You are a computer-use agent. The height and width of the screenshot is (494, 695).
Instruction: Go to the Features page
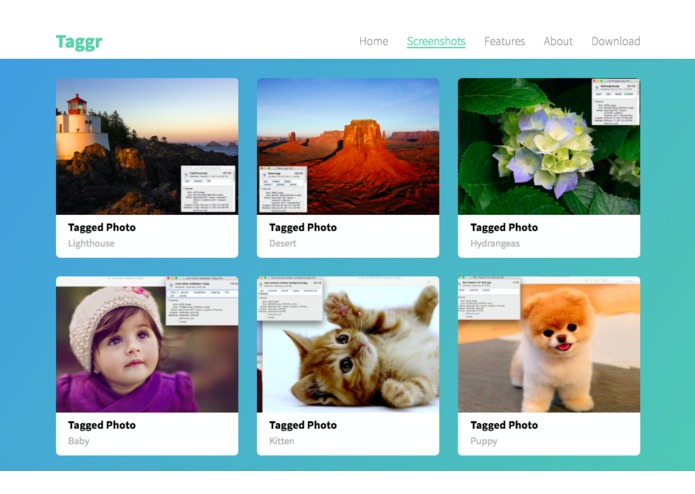point(504,41)
